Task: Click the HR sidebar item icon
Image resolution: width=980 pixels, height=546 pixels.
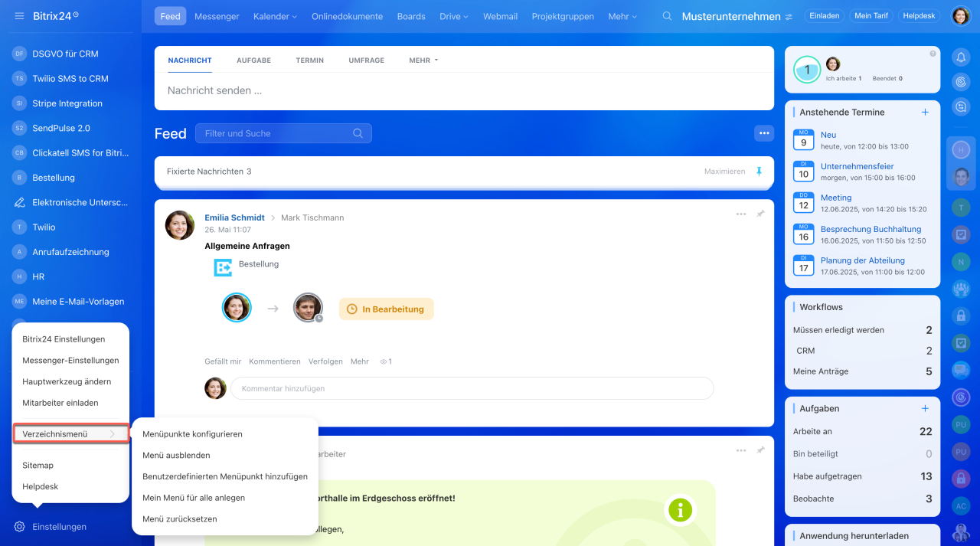Action: 20,276
